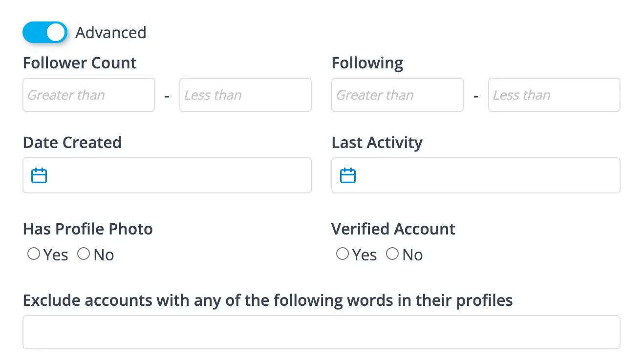
Task: Select No under Verified Account
Action: click(x=392, y=254)
